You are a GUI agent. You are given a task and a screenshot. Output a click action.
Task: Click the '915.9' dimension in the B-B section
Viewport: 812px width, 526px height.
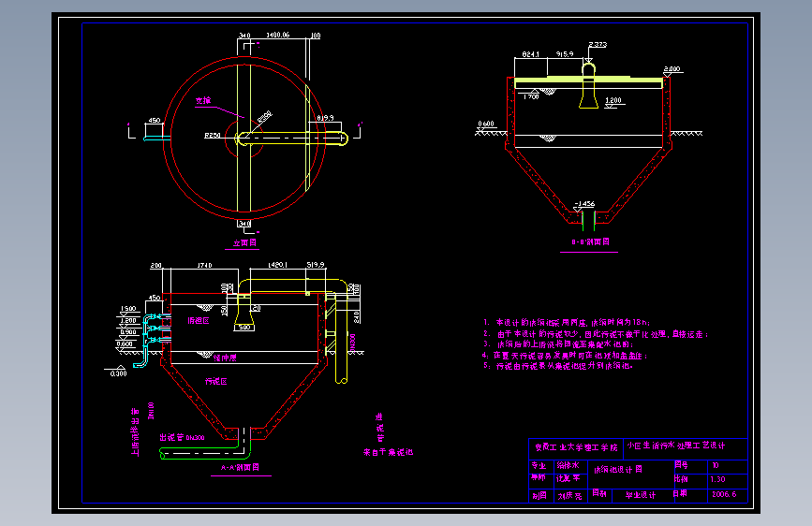tap(565, 54)
